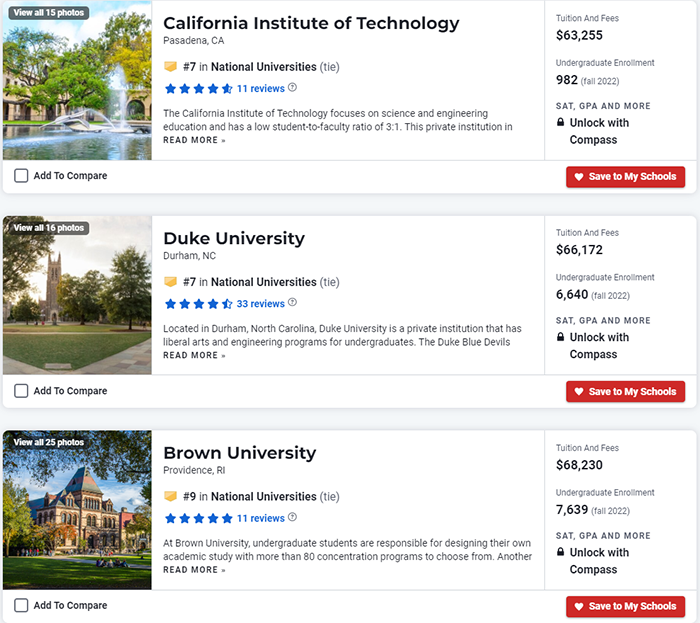Screen dimensions: 700x623
Task: Open Duke's View all 16 photos gallery
Action: [x=48, y=228]
